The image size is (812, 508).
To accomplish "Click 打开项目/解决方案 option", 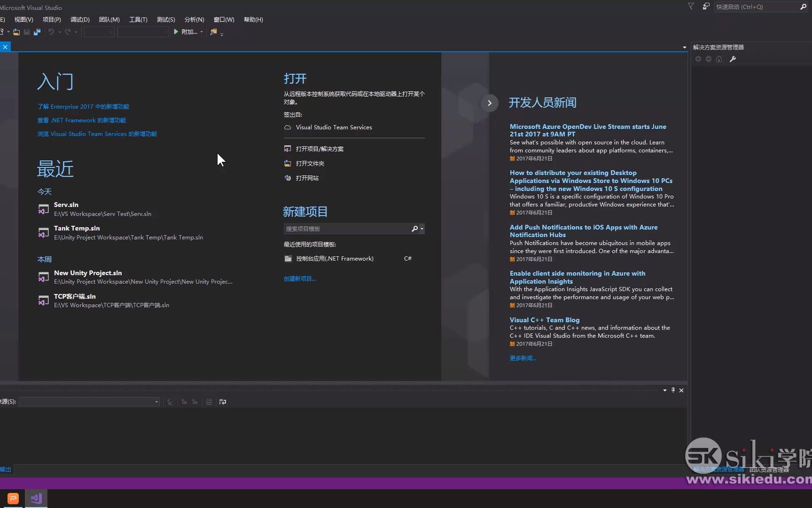I will (314, 149).
